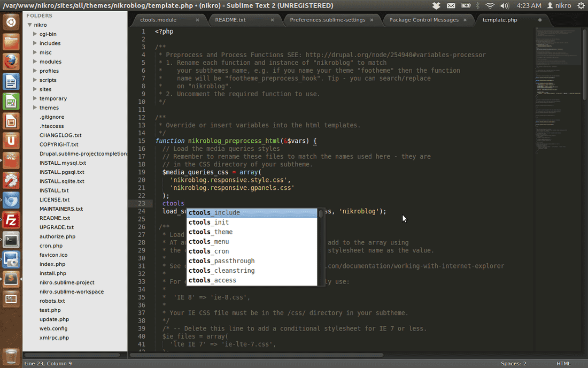Expand the includes folder
This screenshot has height=368, width=588.
35,43
